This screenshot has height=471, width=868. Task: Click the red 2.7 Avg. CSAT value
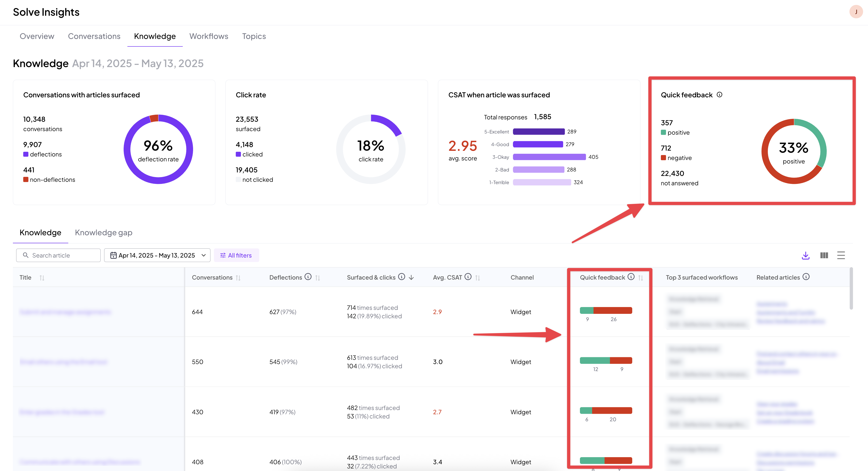pyautogui.click(x=437, y=412)
